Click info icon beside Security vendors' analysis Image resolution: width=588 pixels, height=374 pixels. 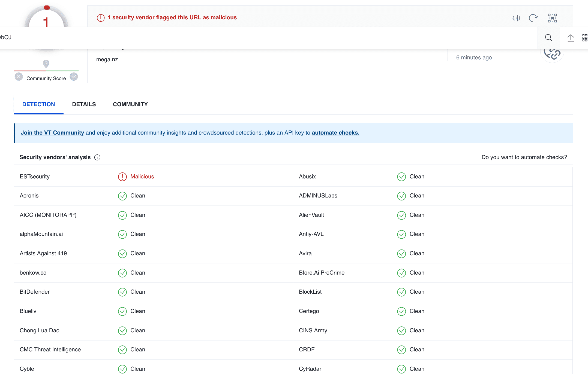[97, 157]
